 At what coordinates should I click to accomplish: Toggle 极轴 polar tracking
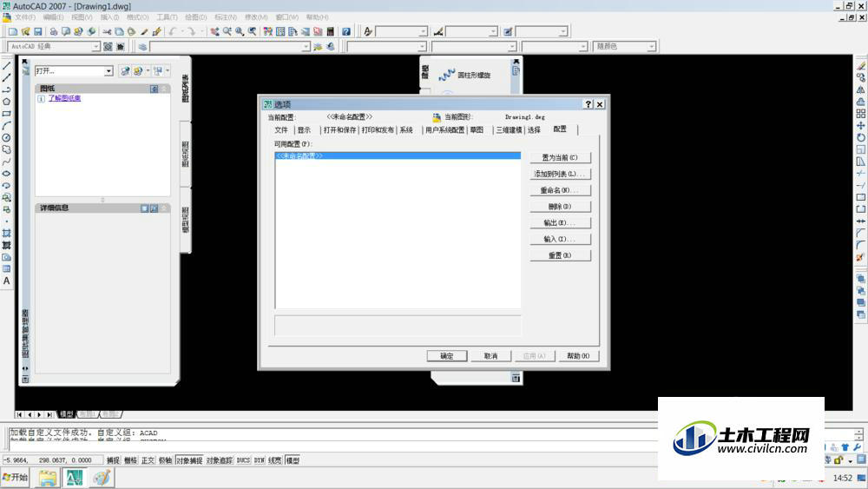coord(165,460)
